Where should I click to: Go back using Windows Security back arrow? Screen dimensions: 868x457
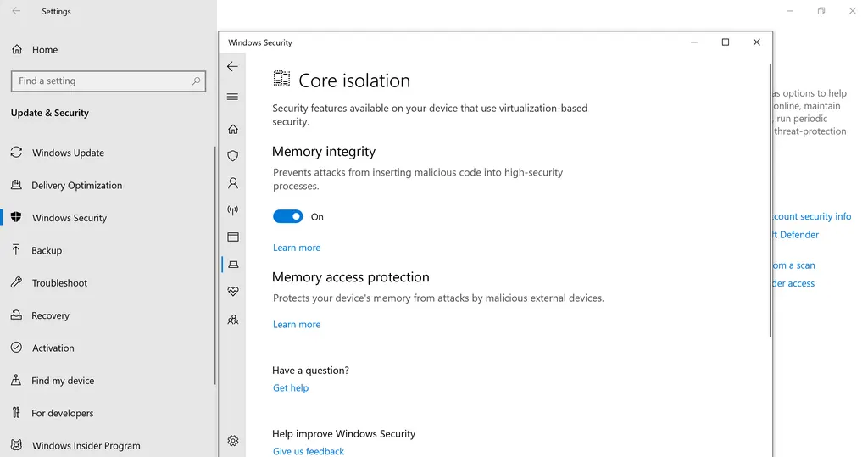[x=232, y=66]
